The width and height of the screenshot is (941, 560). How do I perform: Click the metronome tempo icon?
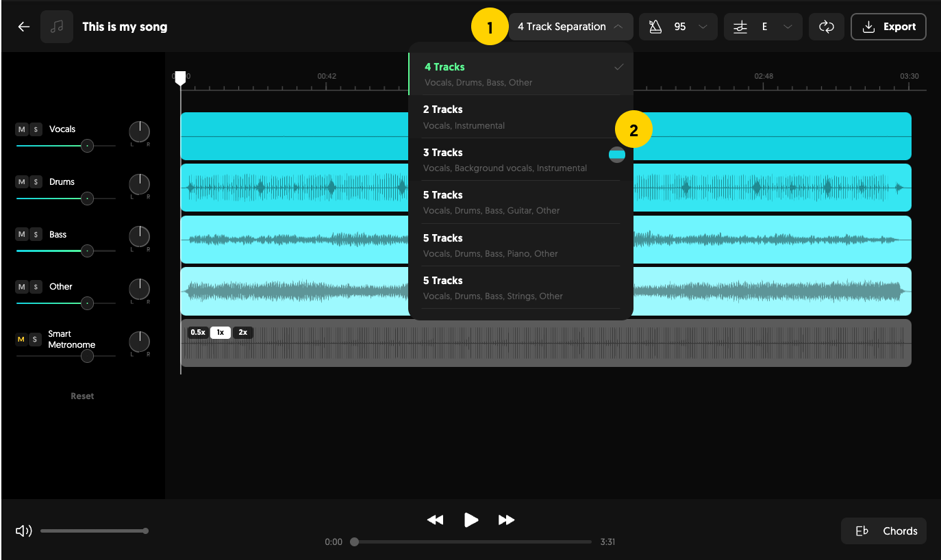[655, 27]
